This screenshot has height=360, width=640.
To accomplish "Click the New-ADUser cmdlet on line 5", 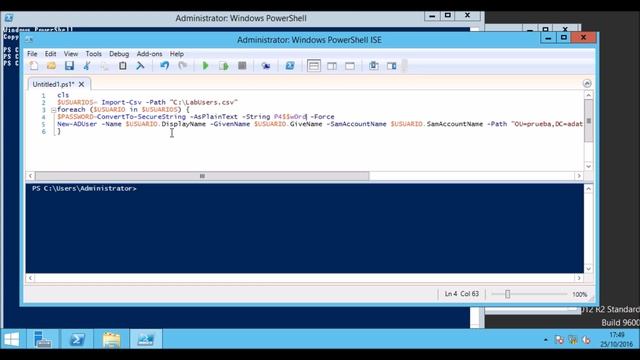I will (x=77, y=124).
